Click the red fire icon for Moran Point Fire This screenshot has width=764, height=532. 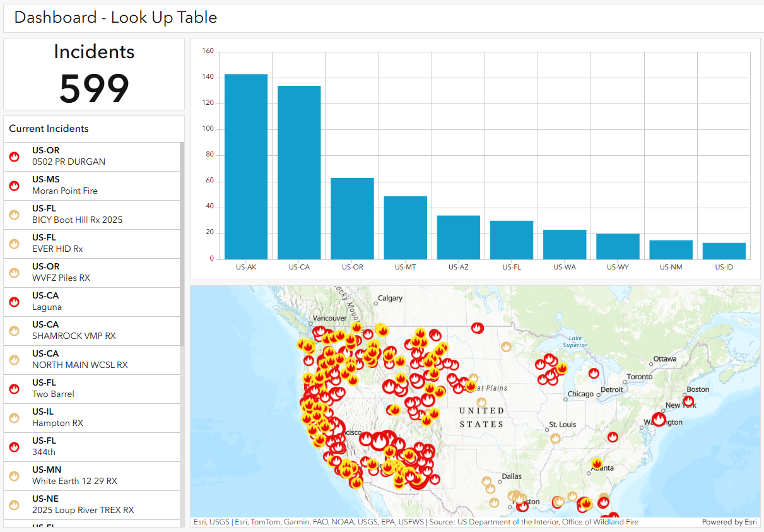click(x=14, y=185)
